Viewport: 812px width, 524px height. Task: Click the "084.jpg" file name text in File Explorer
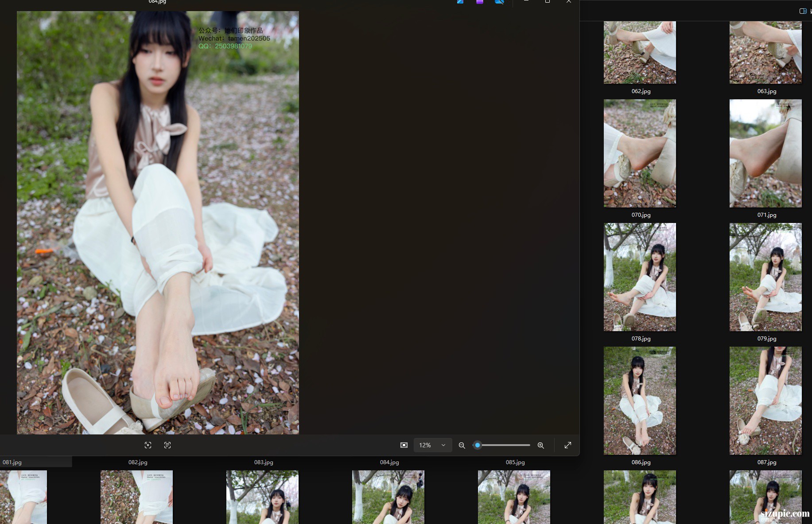389,462
